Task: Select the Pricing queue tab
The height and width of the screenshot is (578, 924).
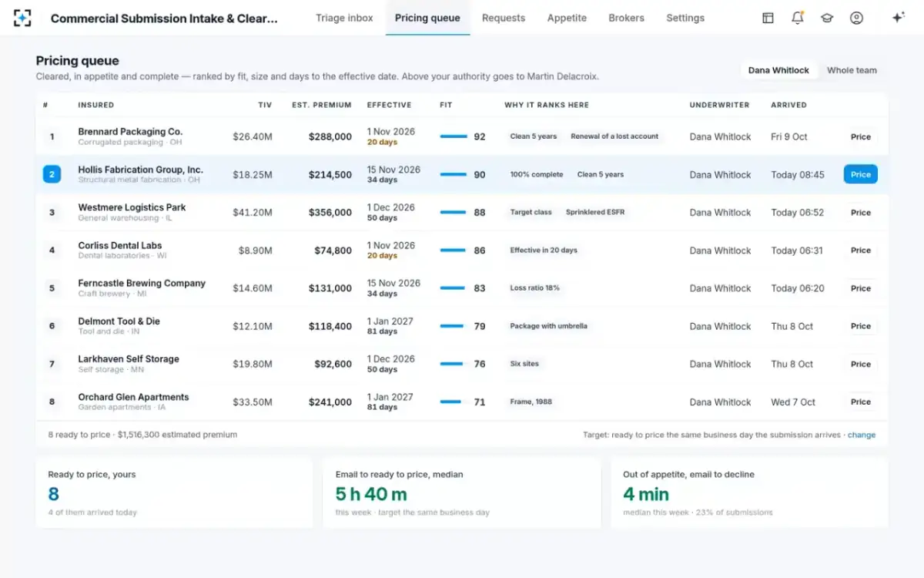Action: coord(427,18)
